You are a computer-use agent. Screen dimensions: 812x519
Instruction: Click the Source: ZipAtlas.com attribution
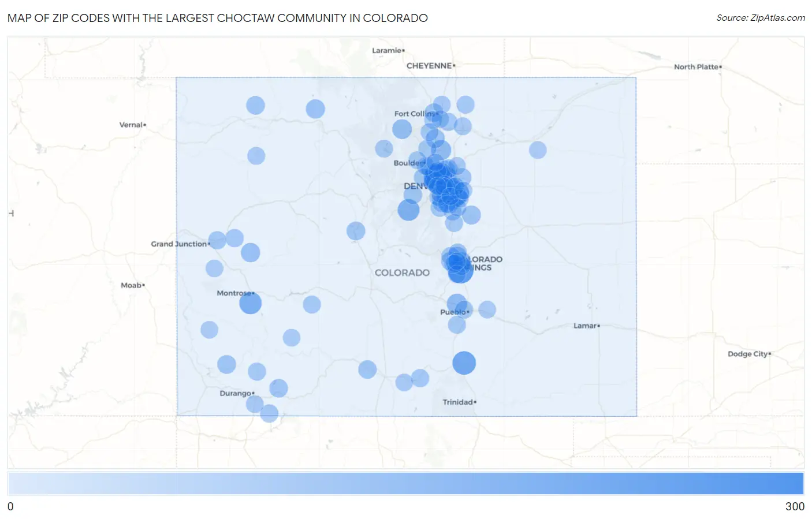761,18
